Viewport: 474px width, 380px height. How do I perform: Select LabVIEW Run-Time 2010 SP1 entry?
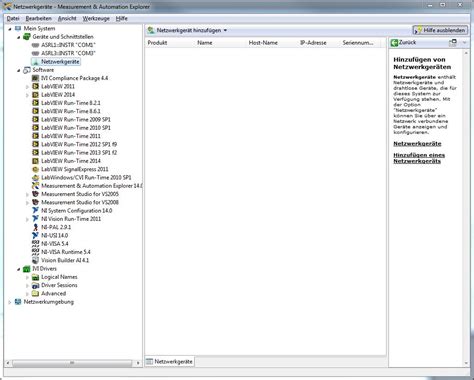pyautogui.click(x=76, y=128)
